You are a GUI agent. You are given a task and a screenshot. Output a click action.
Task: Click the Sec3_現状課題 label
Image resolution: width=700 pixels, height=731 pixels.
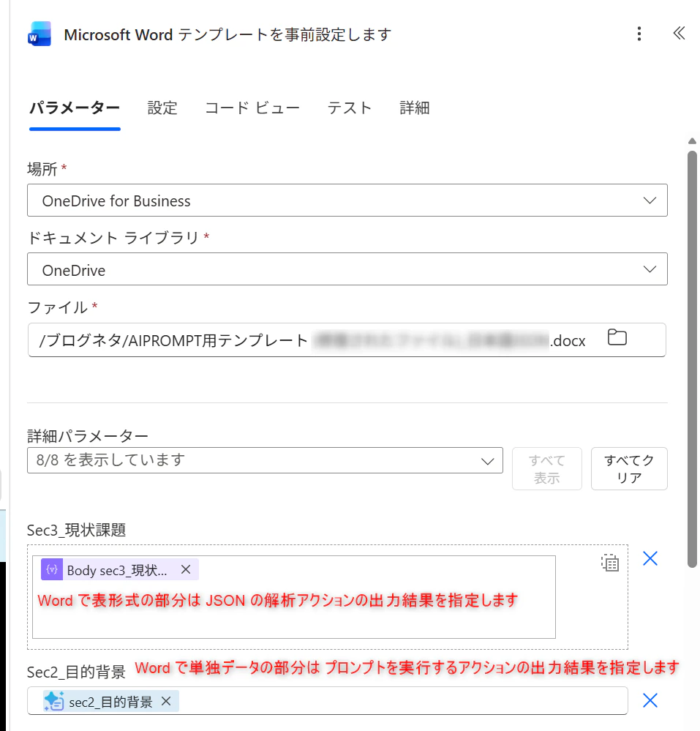[x=76, y=530]
